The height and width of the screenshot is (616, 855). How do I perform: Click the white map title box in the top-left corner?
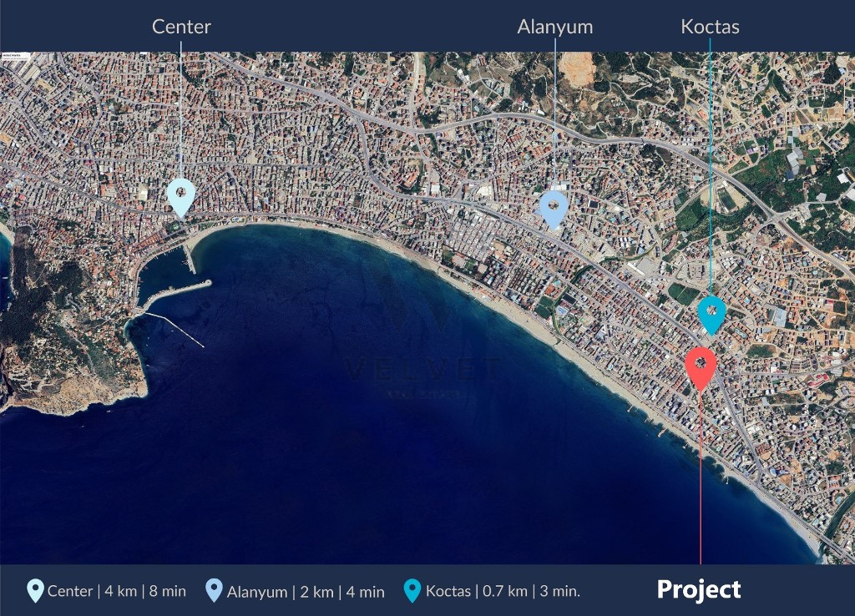click(x=15, y=56)
